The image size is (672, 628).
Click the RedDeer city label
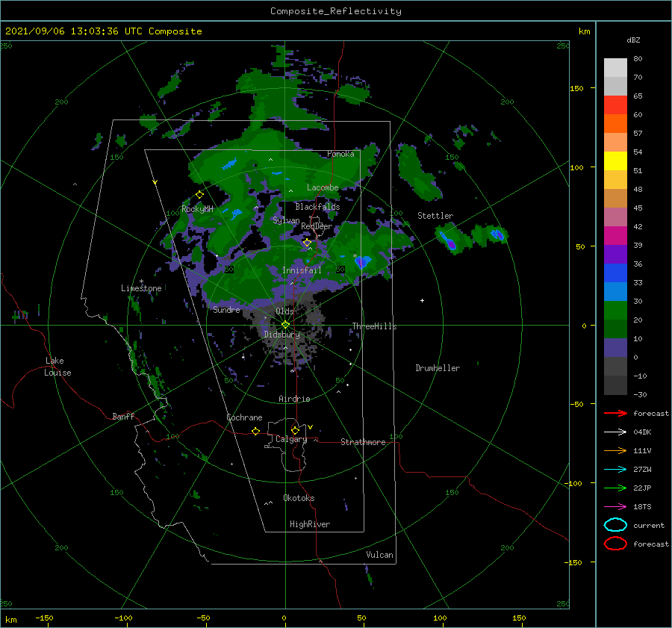tap(317, 226)
